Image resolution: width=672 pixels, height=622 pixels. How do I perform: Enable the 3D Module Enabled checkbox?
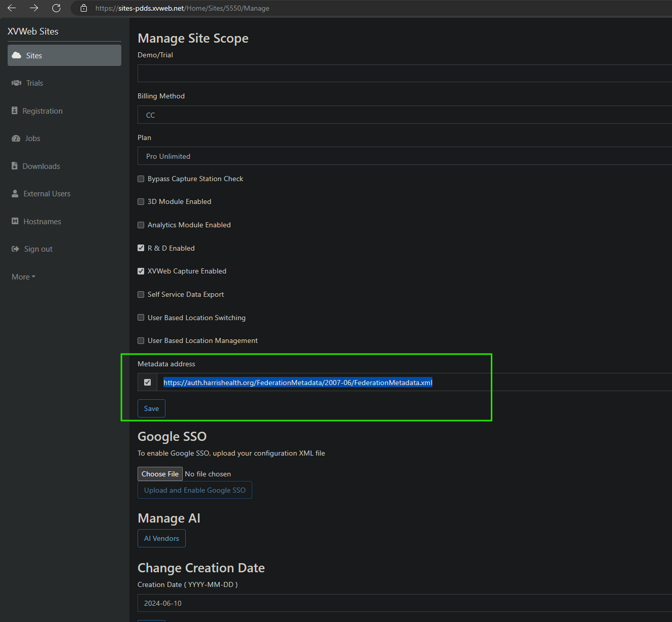point(141,201)
